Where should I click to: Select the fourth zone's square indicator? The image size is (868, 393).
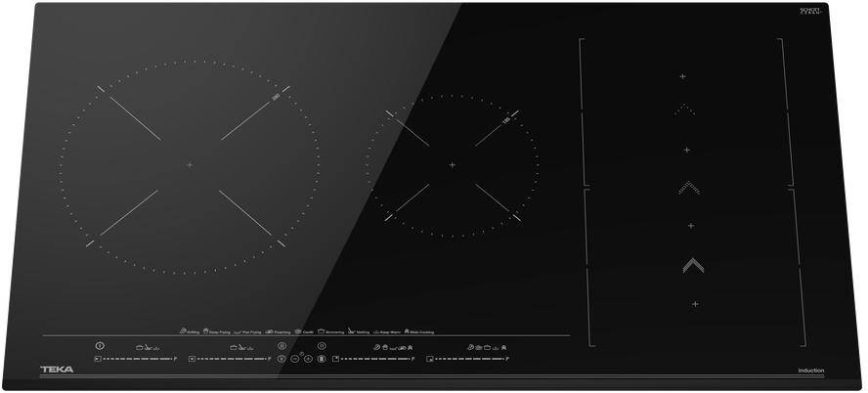(429, 359)
